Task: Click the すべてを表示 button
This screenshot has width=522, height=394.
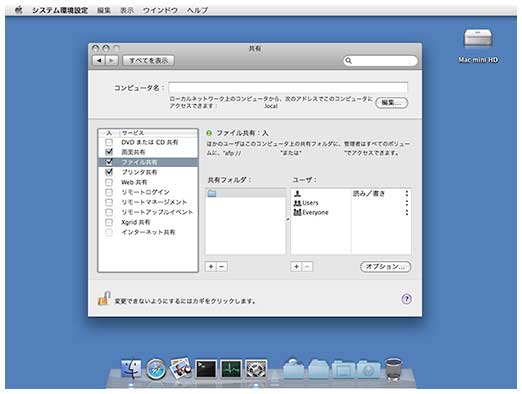Action: (149, 60)
